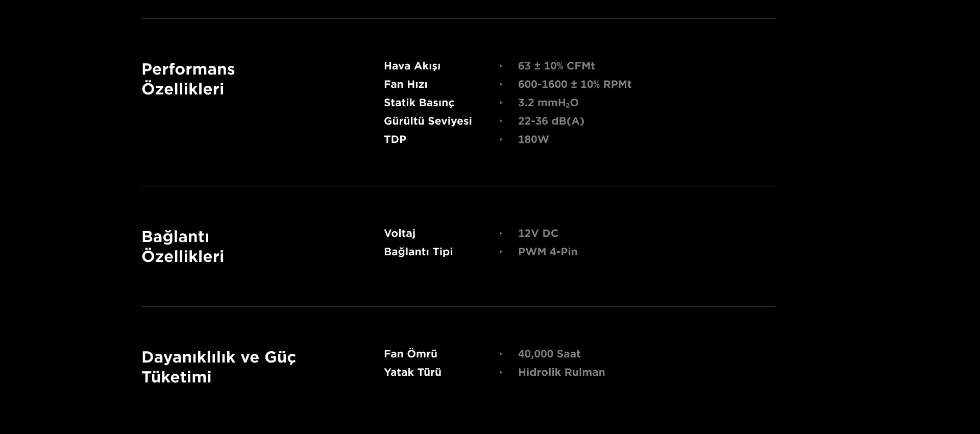This screenshot has height=434, width=980.
Task: Click the arrow marker beside the TDP row
Action: tap(501, 139)
